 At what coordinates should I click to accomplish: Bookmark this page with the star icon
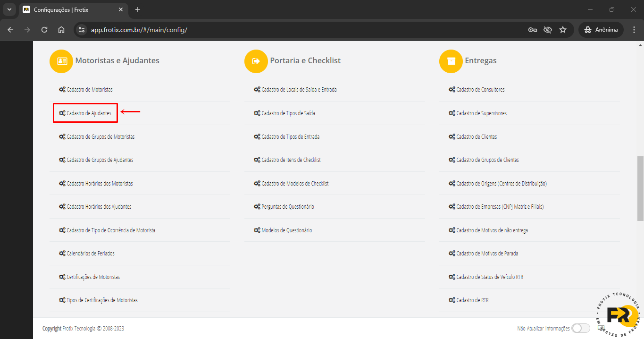pyautogui.click(x=563, y=30)
